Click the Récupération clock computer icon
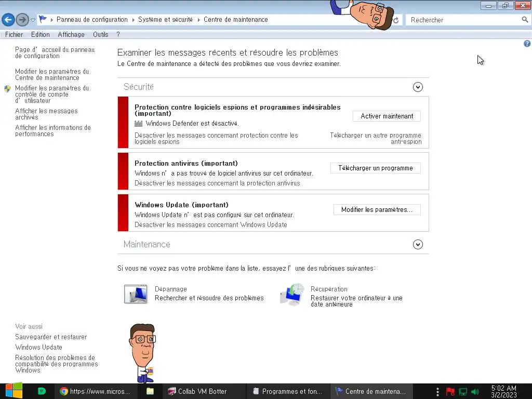The width and height of the screenshot is (532, 399). tap(292, 294)
